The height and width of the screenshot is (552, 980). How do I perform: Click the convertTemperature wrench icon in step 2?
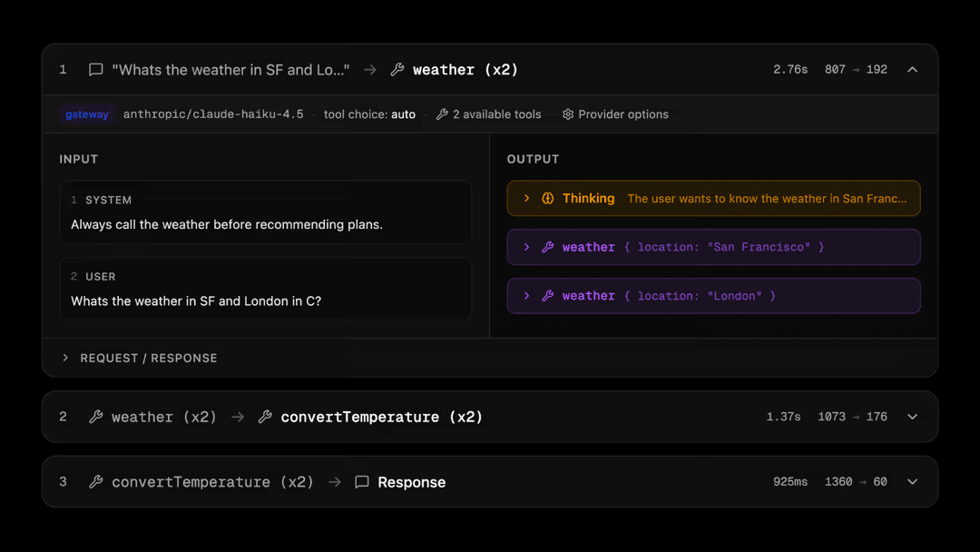click(x=265, y=417)
